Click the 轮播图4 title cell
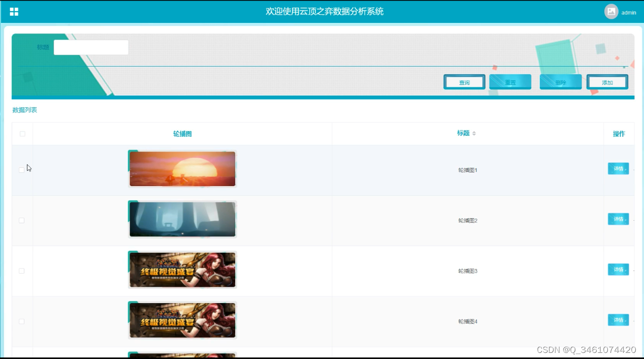 [468, 321]
